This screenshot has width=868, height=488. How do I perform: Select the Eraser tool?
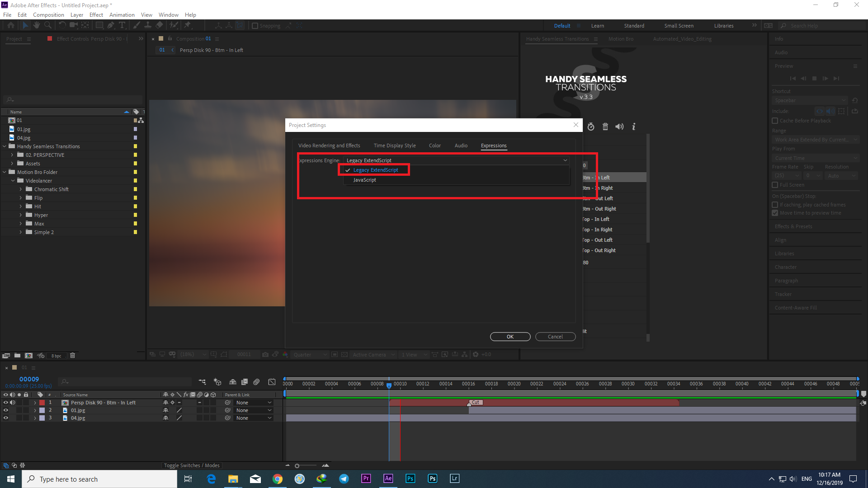[x=159, y=25]
